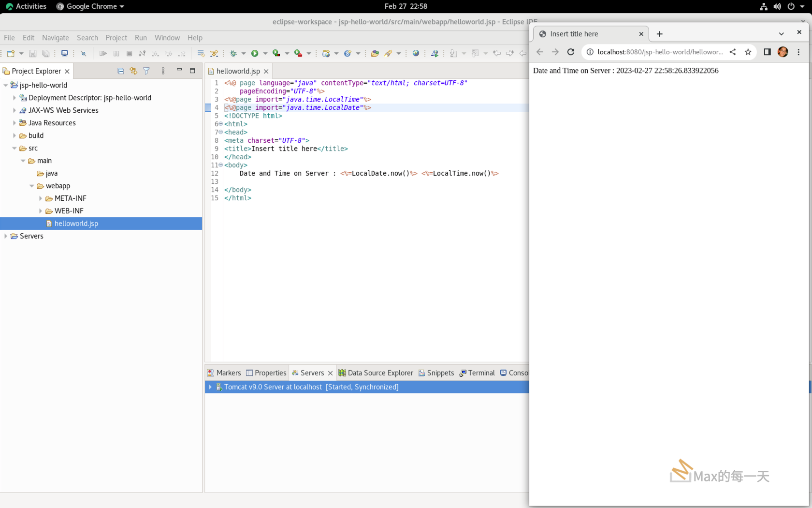Expand the Java Resources tree node
Viewport: 812px width, 508px height.
point(14,123)
